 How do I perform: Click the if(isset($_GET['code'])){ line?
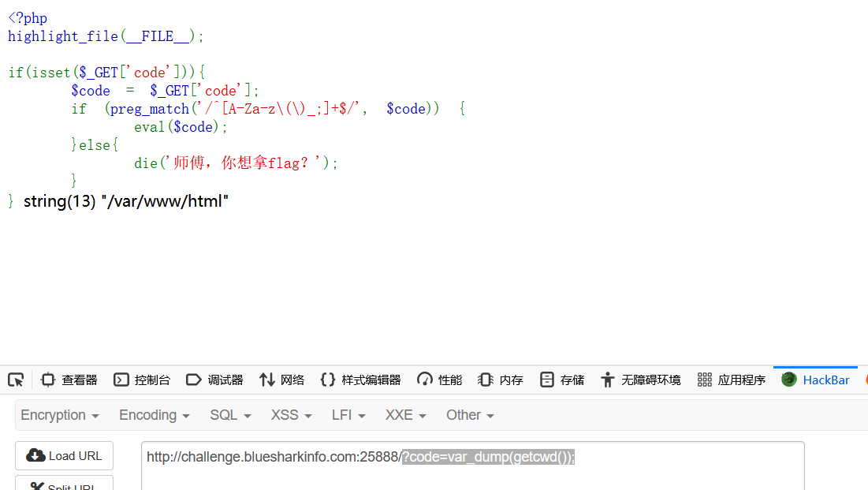click(x=106, y=73)
